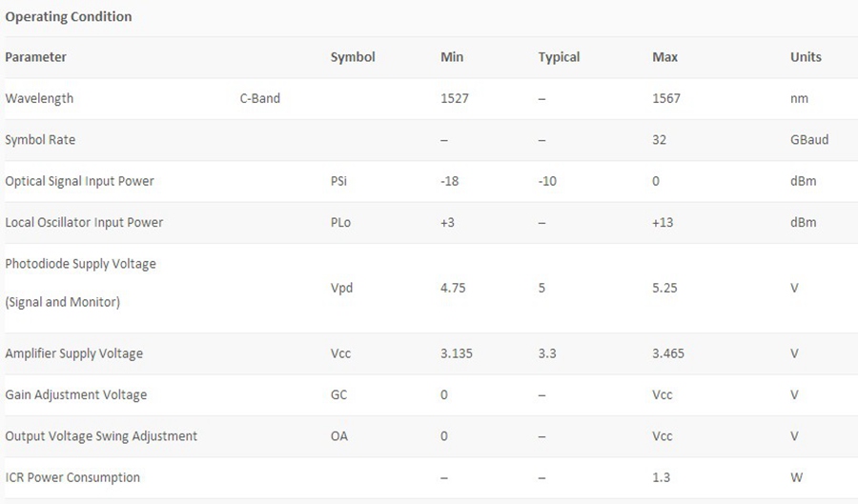The image size is (858, 504).
Task: Select the PLo symbol cell
Action: pos(341,222)
